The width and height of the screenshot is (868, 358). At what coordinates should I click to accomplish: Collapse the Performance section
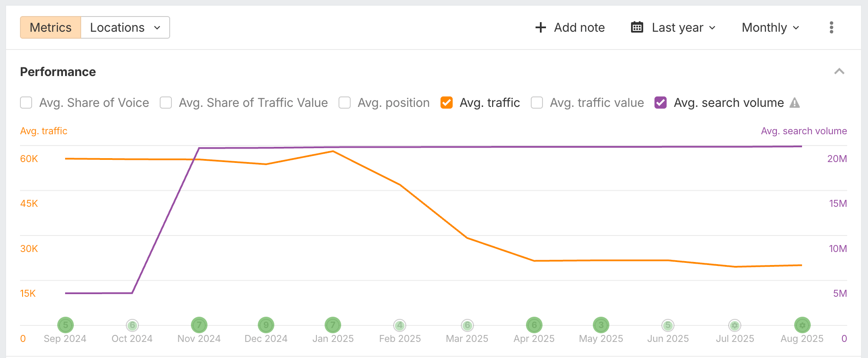coord(839,72)
